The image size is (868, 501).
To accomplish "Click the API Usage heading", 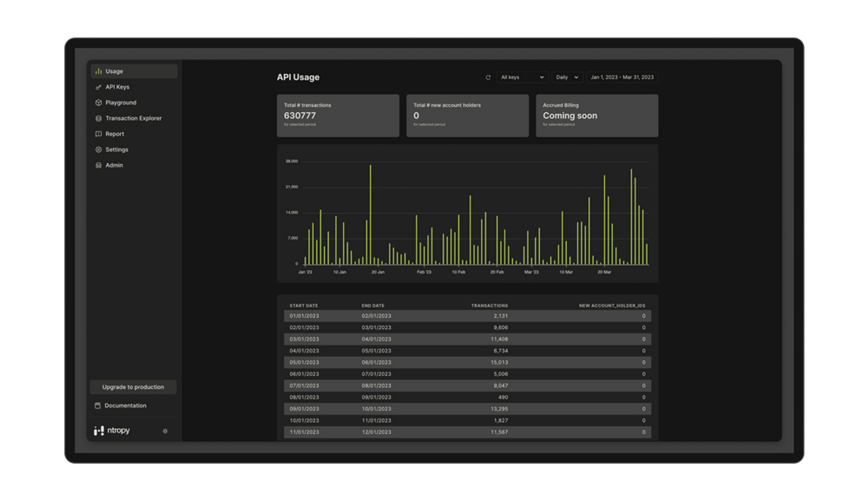I will click(298, 77).
